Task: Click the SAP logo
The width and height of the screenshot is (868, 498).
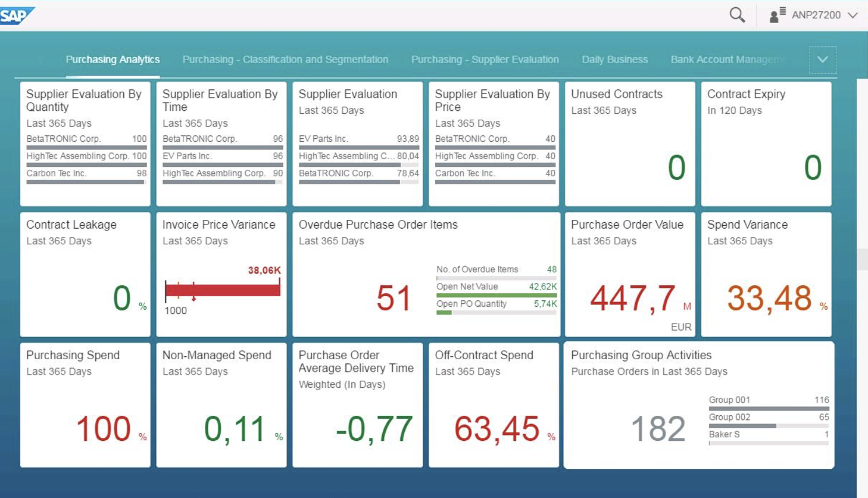Action: [17, 15]
